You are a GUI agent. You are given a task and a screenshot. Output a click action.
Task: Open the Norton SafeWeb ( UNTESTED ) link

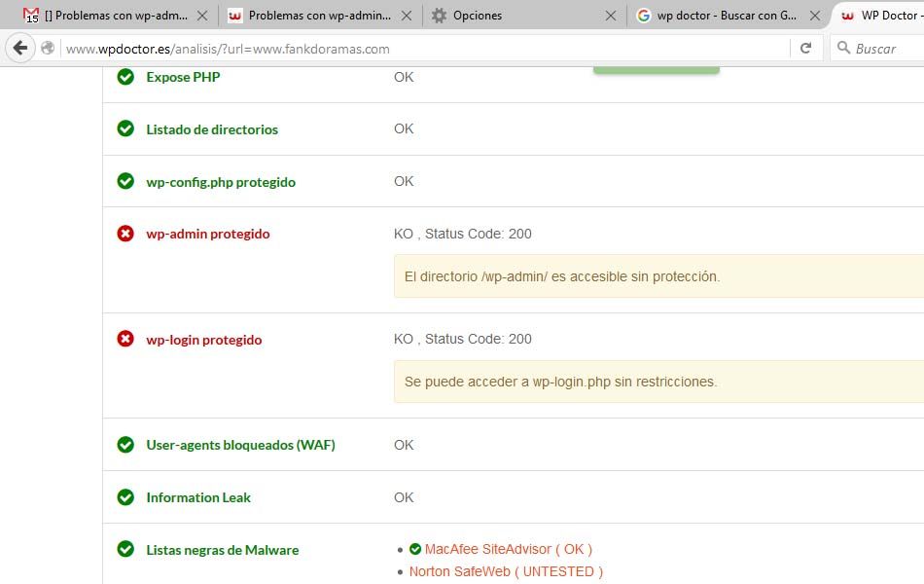506,571
